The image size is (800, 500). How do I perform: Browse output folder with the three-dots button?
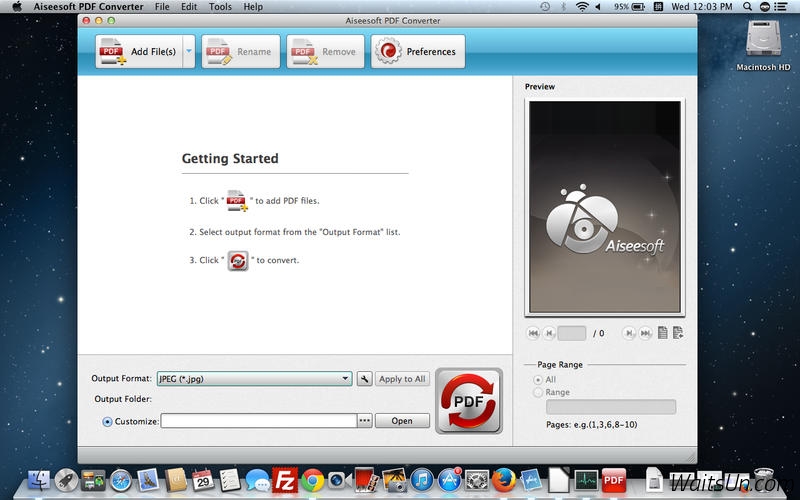pos(364,421)
